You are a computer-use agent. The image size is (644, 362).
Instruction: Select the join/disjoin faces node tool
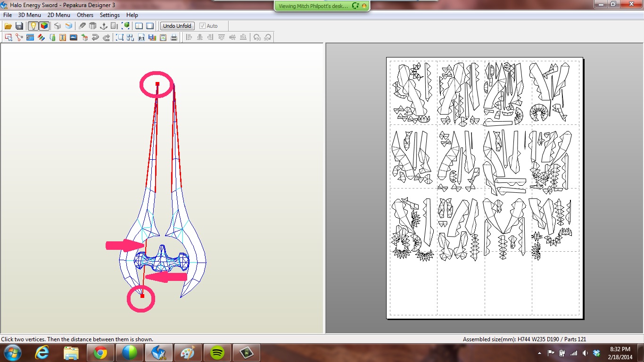pos(19,37)
